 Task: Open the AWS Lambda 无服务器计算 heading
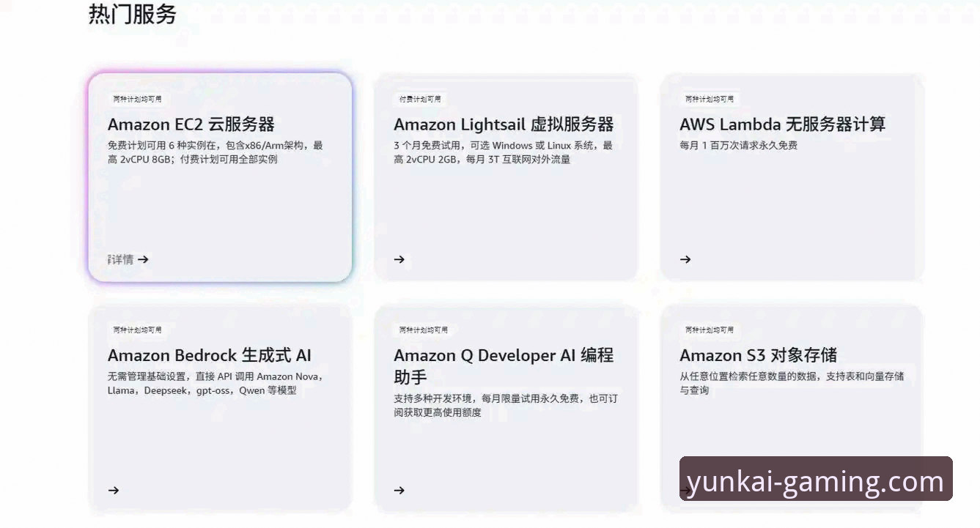[x=783, y=124]
